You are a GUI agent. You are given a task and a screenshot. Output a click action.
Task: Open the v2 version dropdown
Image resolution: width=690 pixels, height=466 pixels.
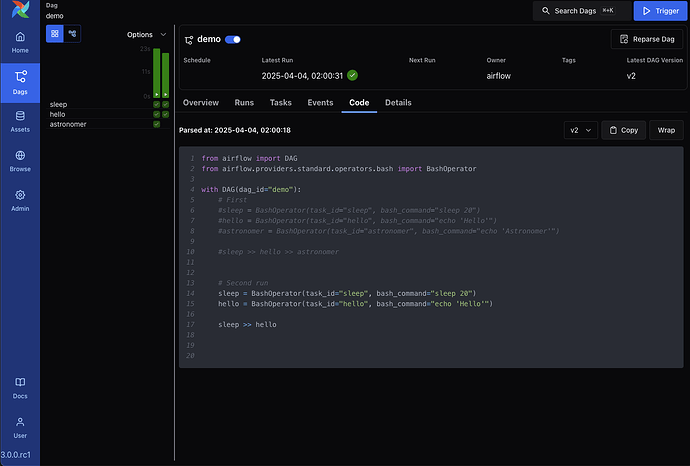pyautogui.click(x=581, y=130)
